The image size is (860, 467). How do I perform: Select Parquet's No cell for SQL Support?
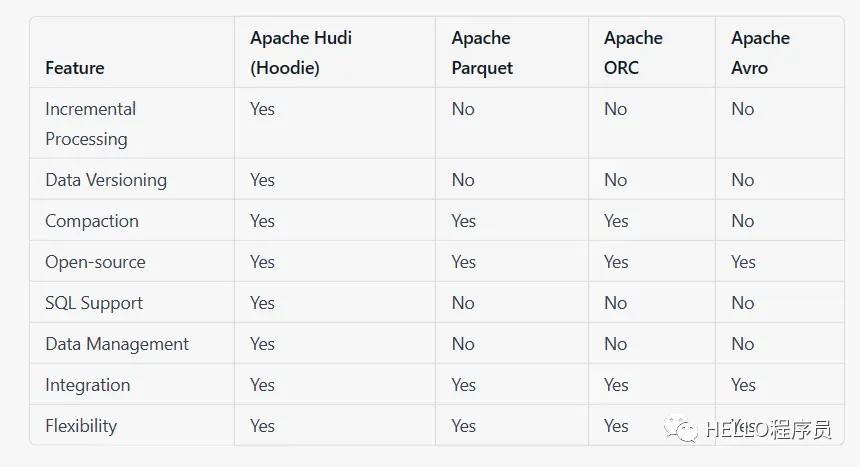[x=463, y=303]
